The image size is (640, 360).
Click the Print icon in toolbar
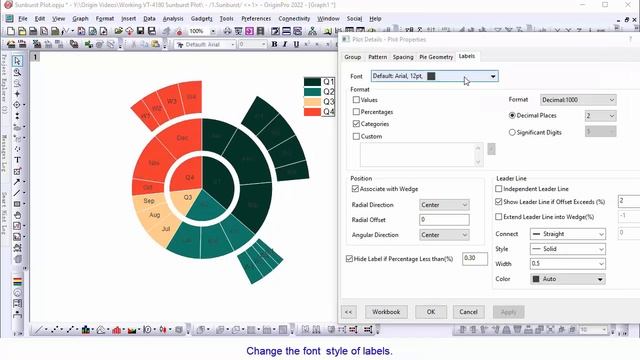[x=227, y=31]
